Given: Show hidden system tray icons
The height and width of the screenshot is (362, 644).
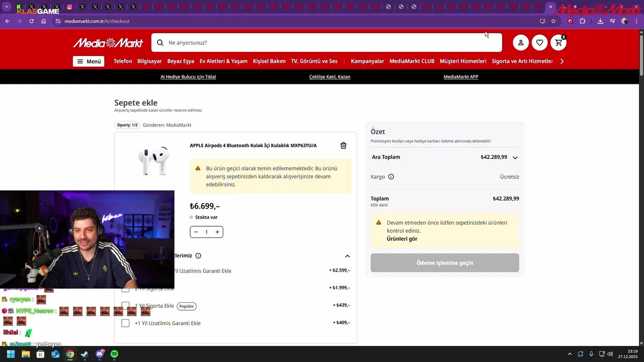Looking at the screenshot, I should pyautogui.click(x=570, y=354).
